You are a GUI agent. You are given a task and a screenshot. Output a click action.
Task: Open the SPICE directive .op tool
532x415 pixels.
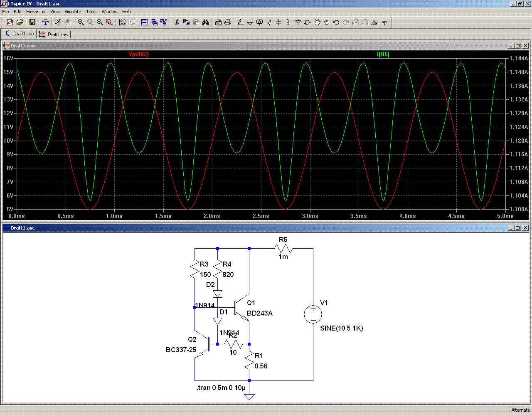384,22
